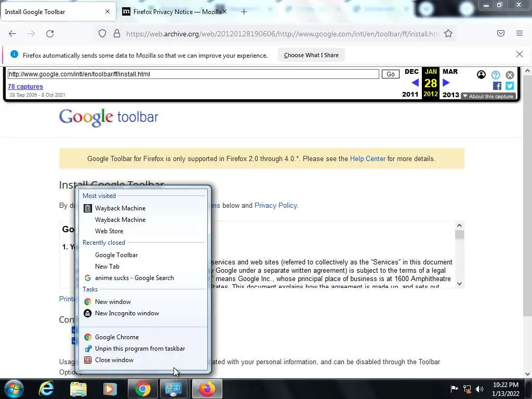Close the Install Google Toolbar tab
The width and height of the screenshot is (532, 399).
click(107, 11)
